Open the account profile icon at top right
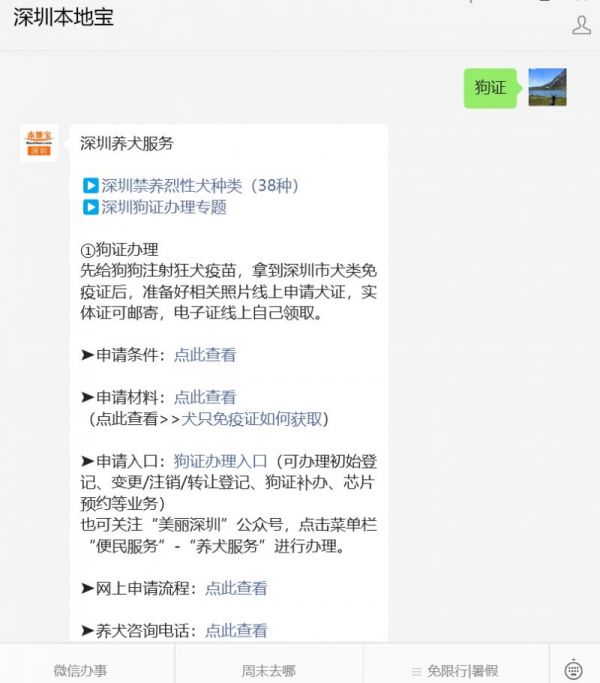Screen dimensions: 600x683 [581, 25]
